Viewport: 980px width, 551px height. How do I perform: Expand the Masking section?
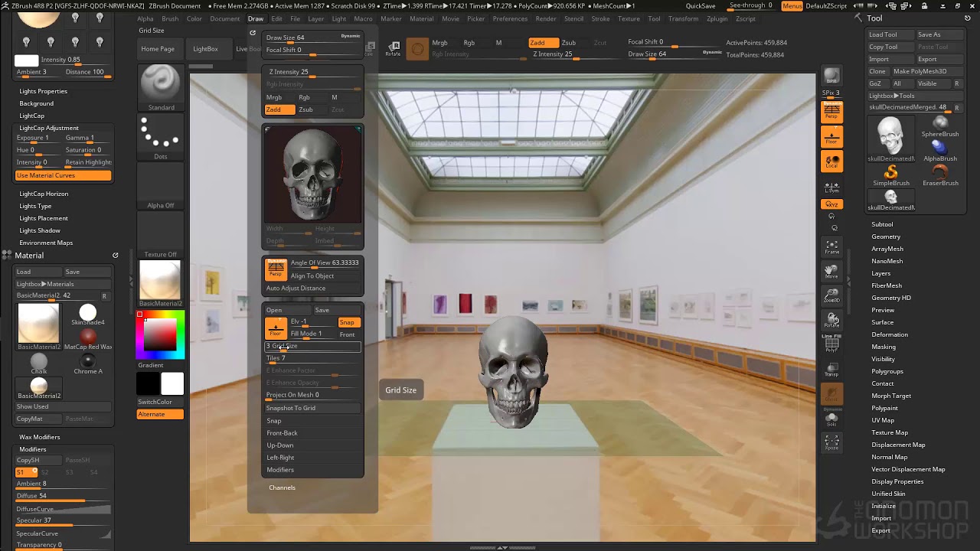pos(884,347)
